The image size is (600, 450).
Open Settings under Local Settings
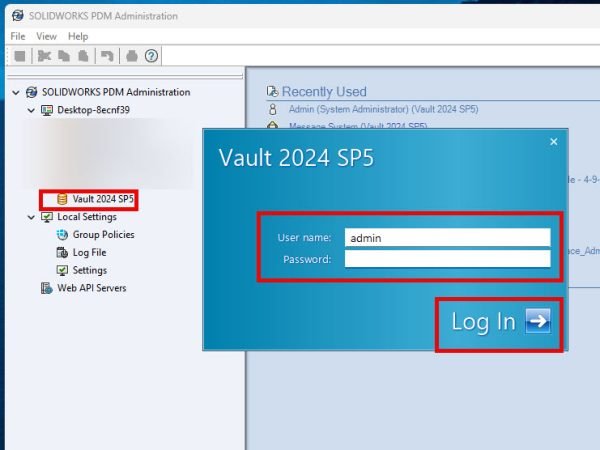(x=90, y=270)
